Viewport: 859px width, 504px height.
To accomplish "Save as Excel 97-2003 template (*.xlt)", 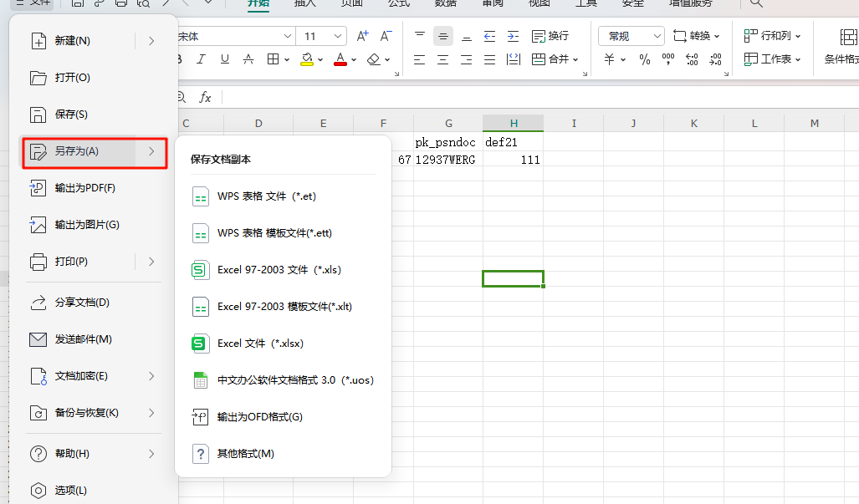I will (283, 307).
